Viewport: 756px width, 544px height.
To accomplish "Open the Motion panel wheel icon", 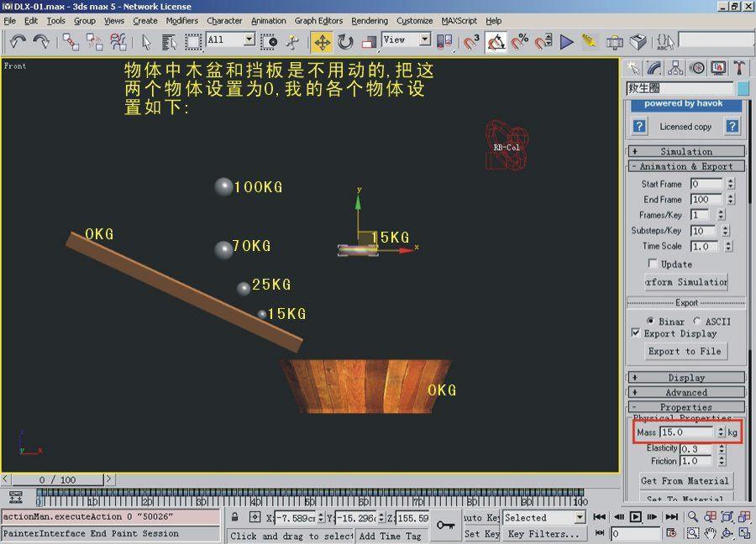I will (x=696, y=68).
